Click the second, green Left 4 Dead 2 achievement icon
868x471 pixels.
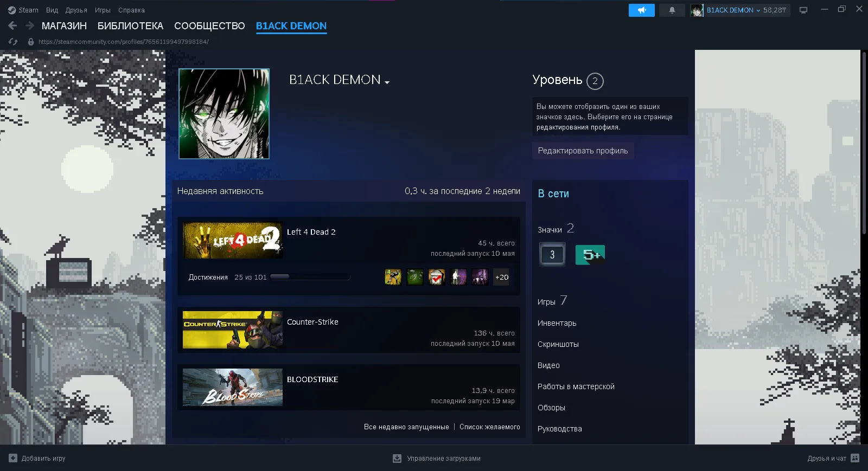[x=415, y=277]
